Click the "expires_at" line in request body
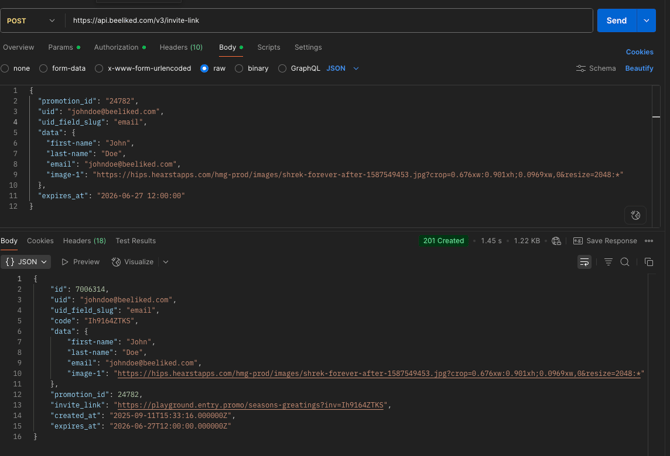670x456 pixels. coord(112,196)
